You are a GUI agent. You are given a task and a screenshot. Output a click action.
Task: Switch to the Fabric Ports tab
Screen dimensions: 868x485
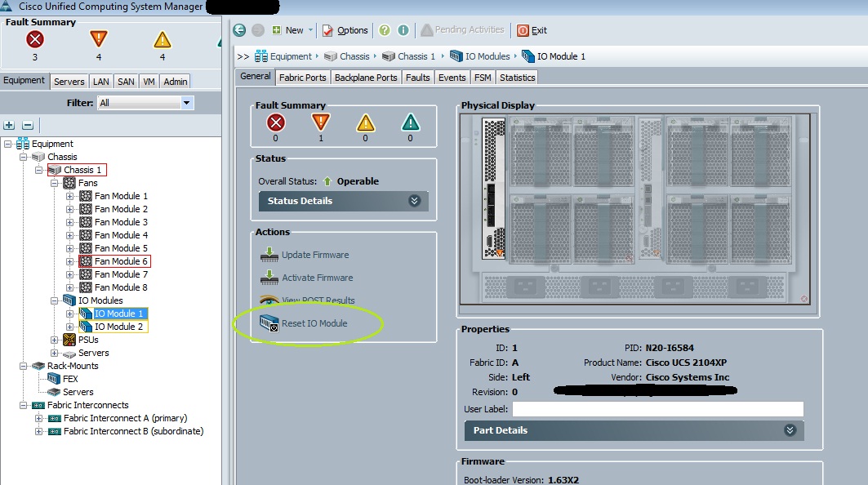click(x=302, y=77)
